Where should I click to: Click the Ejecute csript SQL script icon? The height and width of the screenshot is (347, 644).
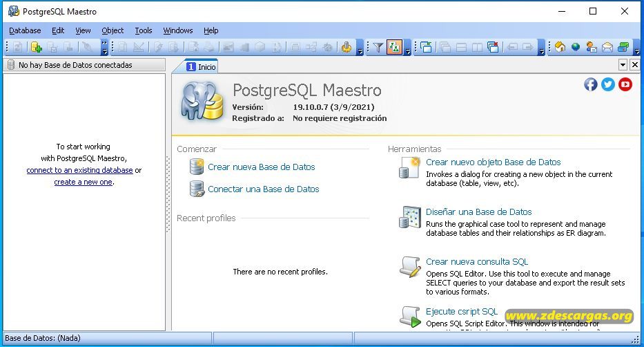coord(409,317)
